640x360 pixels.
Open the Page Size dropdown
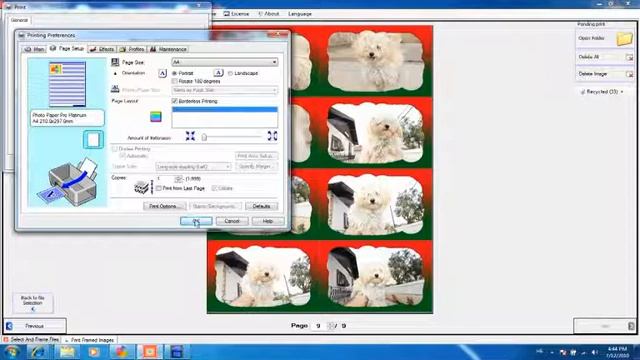pos(225,62)
